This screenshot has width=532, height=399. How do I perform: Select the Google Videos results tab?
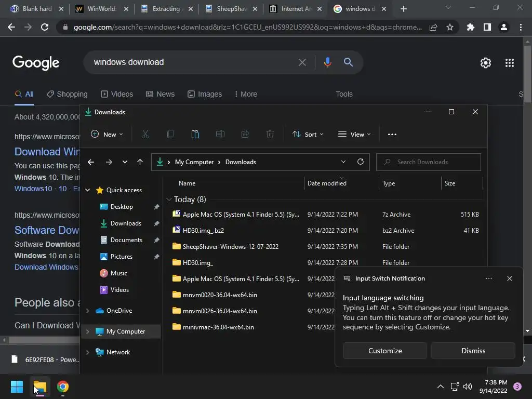(x=117, y=94)
